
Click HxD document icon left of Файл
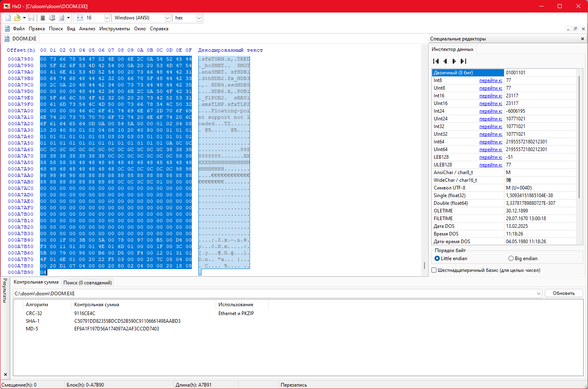[x=7, y=29]
